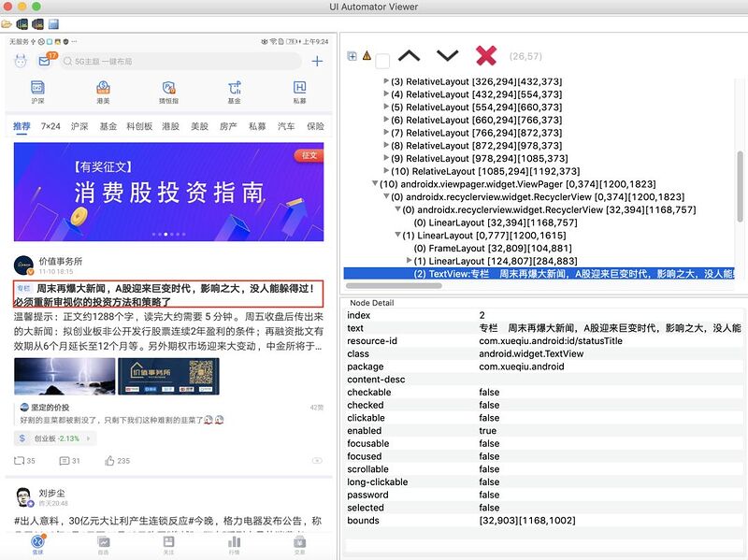Tap the 关注 bottom navigation icon
The image size is (748, 560).
168,544
